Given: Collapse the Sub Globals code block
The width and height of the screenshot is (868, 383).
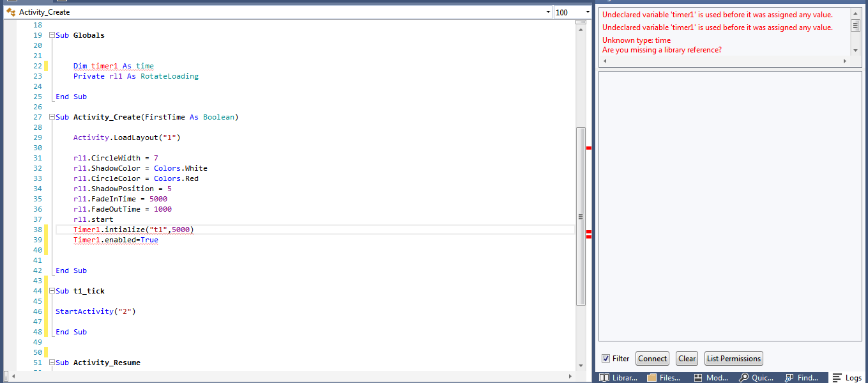Looking at the screenshot, I should pyautogui.click(x=51, y=35).
